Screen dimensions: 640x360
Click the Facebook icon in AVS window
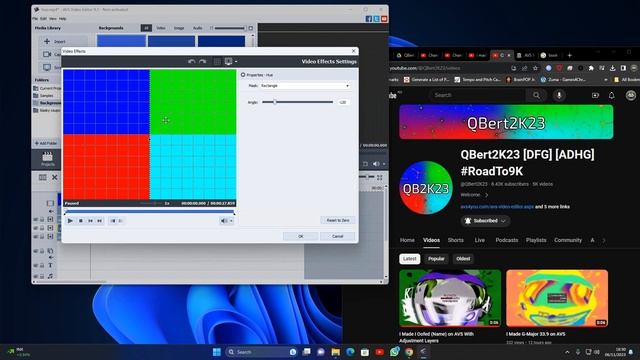(x=369, y=19)
